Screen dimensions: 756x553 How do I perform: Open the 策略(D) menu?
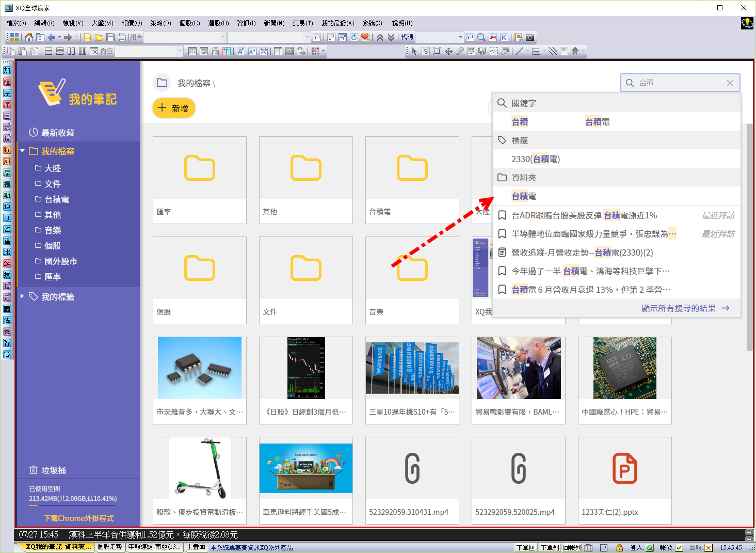[x=160, y=23]
